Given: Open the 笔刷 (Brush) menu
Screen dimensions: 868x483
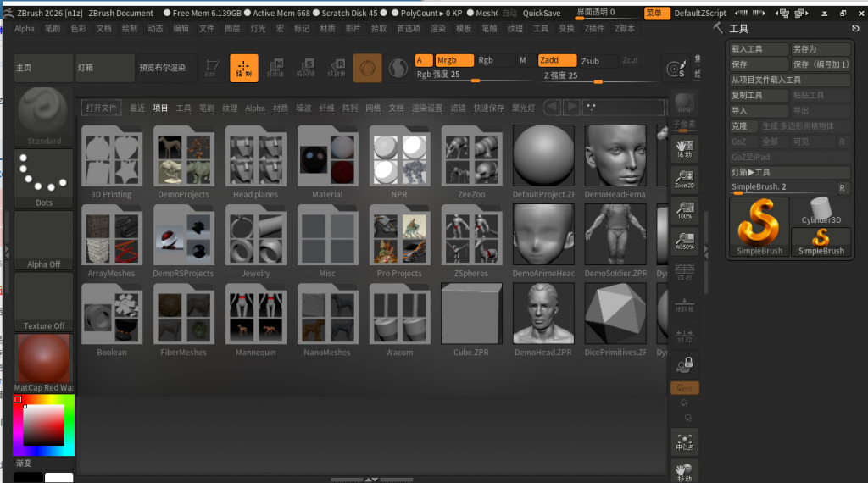Looking at the screenshot, I should [x=53, y=28].
